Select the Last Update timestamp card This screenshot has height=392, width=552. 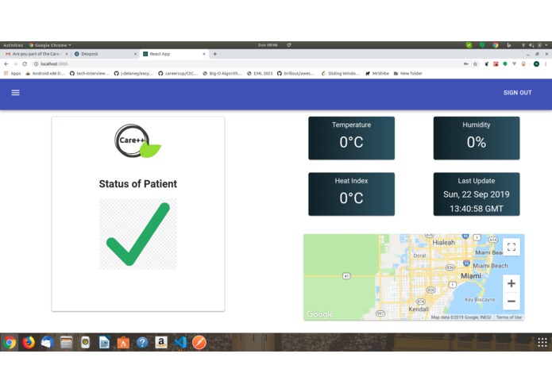coord(477,194)
